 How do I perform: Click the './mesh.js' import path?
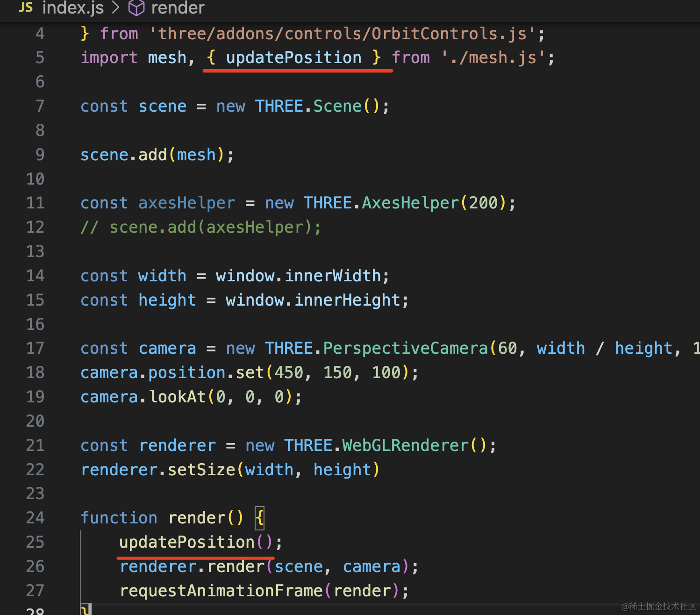pyautogui.click(x=493, y=57)
